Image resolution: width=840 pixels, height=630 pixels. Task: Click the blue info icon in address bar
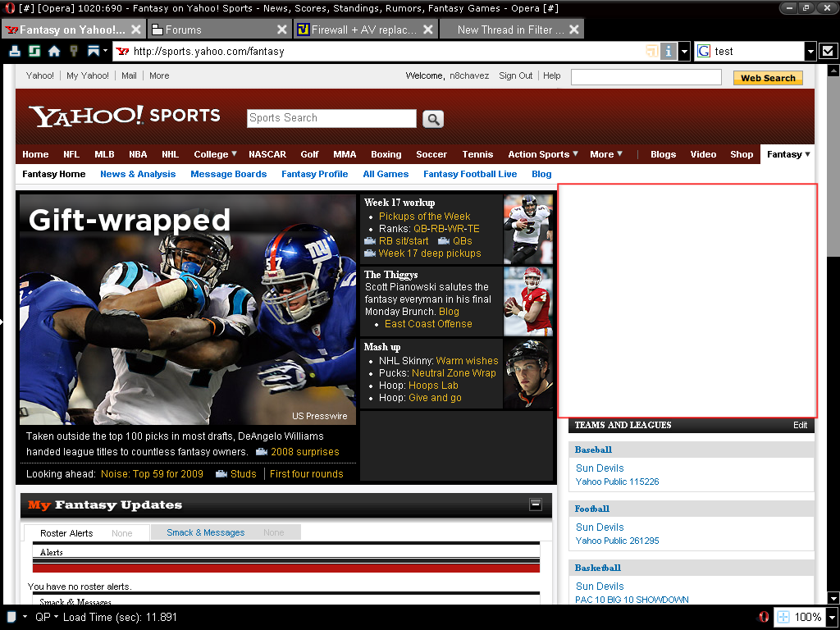click(669, 51)
